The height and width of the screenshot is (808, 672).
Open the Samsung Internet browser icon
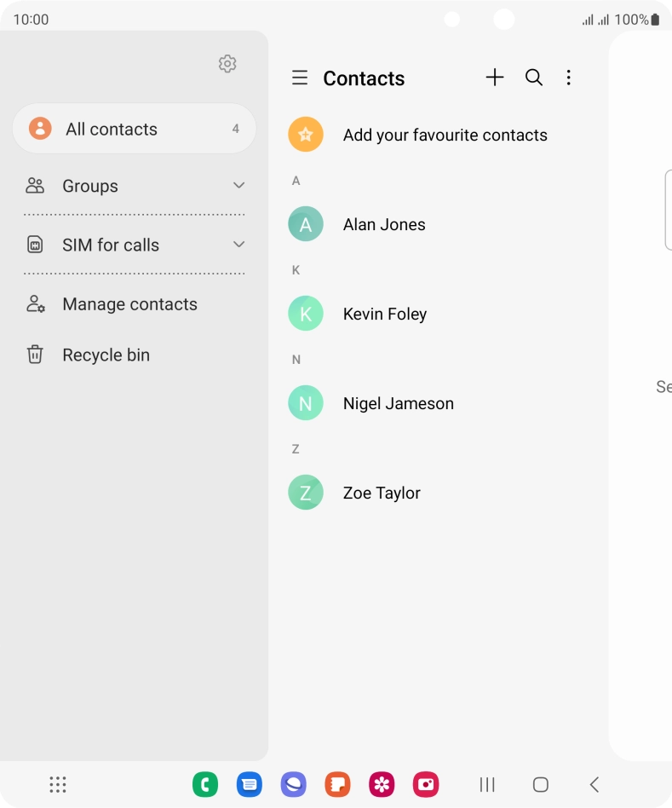click(x=293, y=784)
